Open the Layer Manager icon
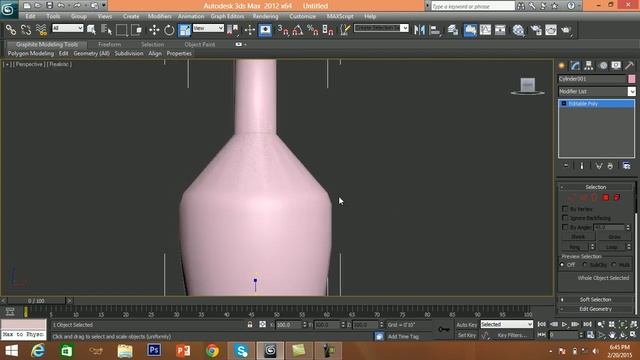 coord(453,30)
